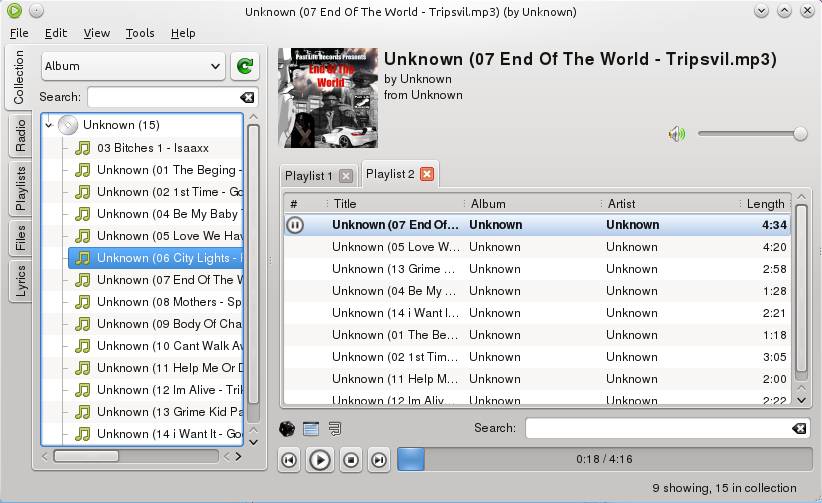The width and height of the screenshot is (822, 503).
Task: Open the Lyrics side tab
Action: point(20,281)
